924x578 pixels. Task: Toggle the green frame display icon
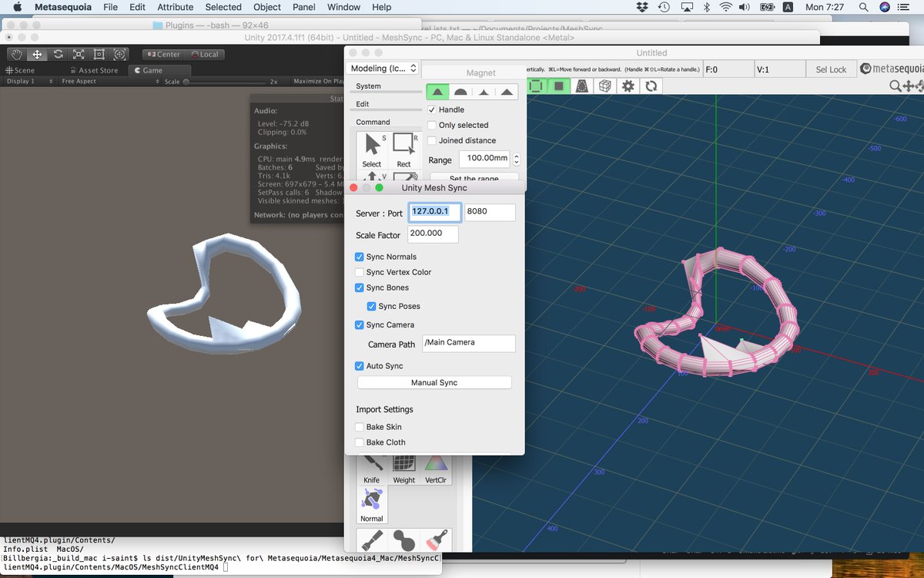(536, 86)
